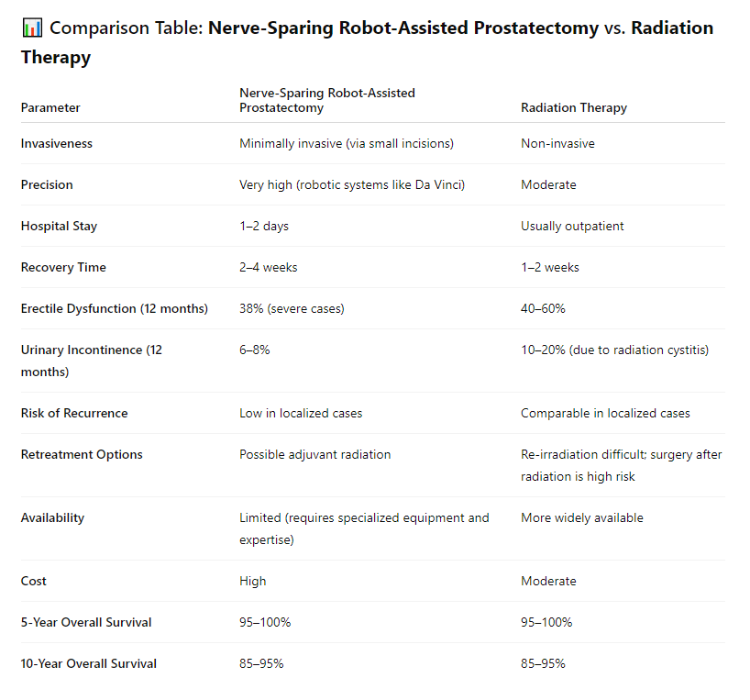The width and height of the screenshot is (750, 700).
Task: Select the 10–20% radiation cystitis cell
Action: point(614,350)
